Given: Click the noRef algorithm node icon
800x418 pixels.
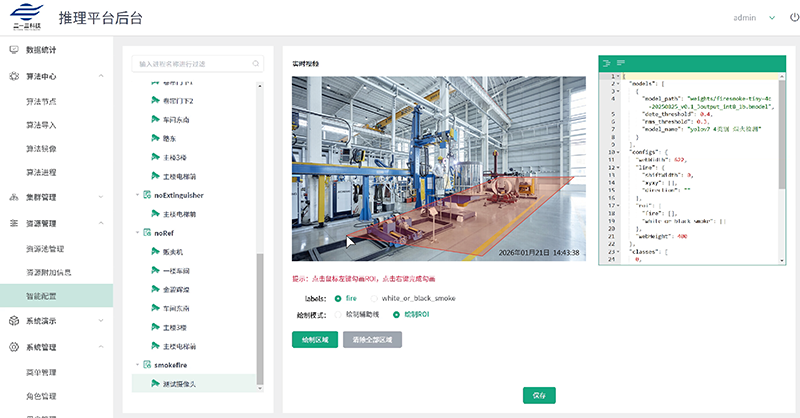Looking at the screenshot, I should (x=146, y=232).
